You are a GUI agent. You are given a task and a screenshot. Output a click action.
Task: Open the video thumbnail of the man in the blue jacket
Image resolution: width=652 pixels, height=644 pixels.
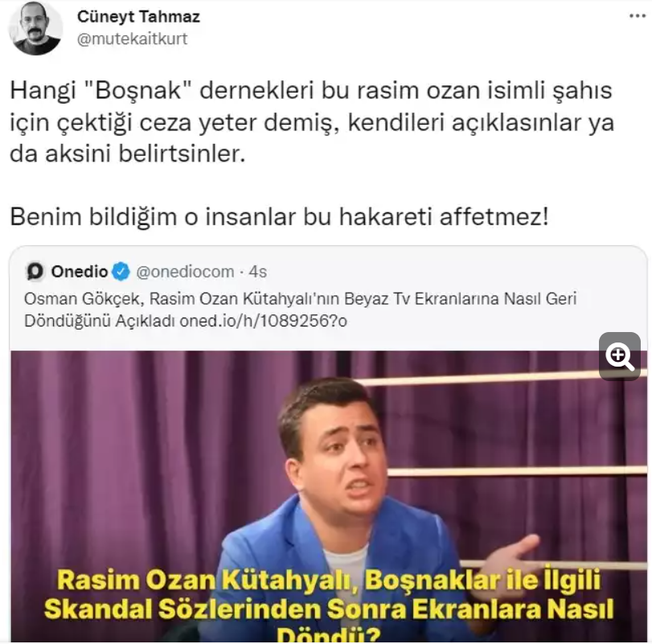click(329, 496)
